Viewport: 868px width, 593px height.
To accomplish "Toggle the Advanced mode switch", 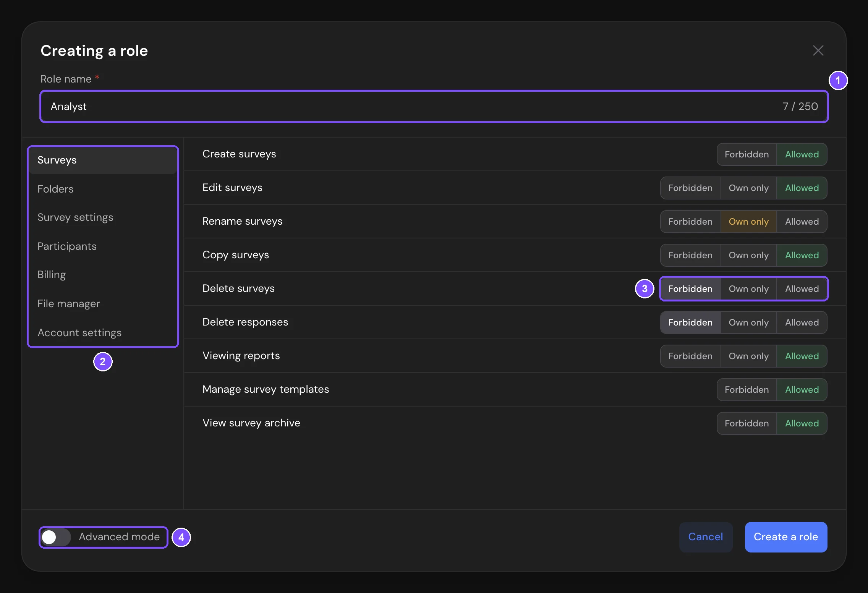I will (56, 537).
